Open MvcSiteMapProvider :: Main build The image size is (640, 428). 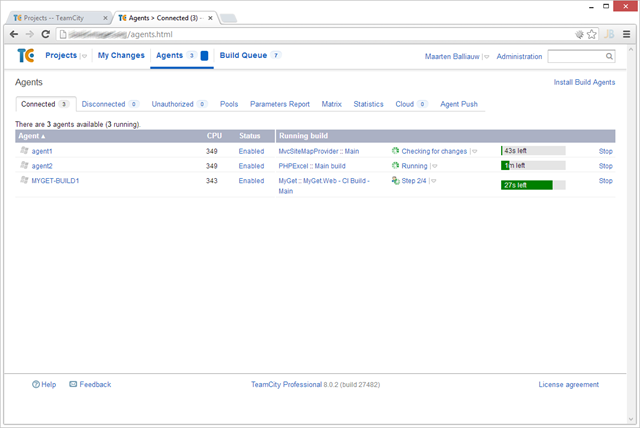pyautogui.click(x=319, y=151)
